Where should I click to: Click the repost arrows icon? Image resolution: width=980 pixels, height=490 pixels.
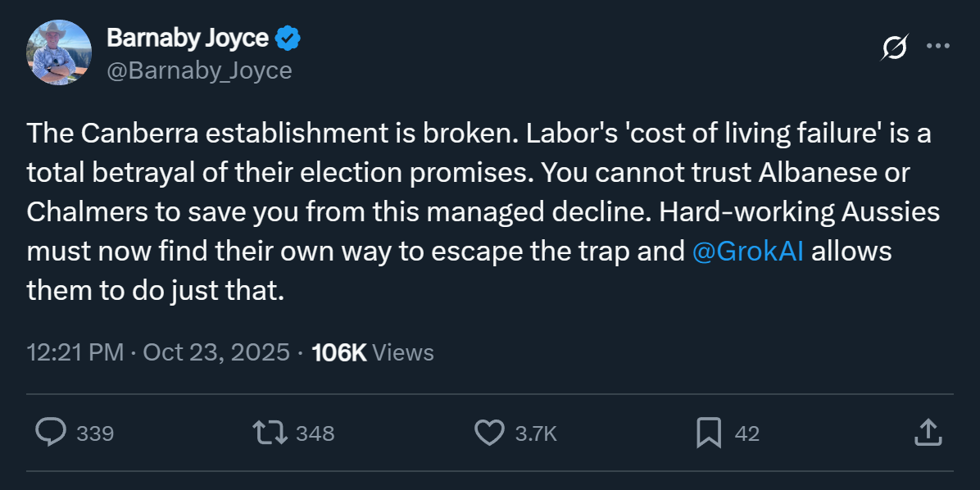click(270, 433)
